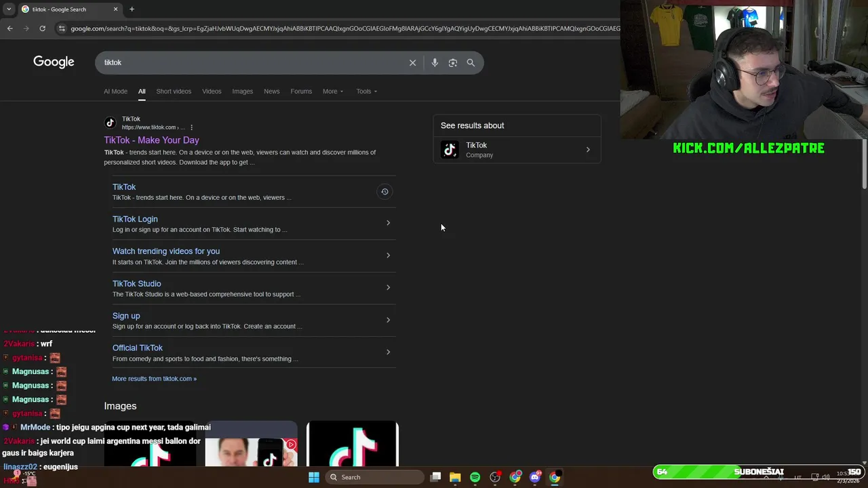The image size is (868, 488).
Task: Switch to the Videos tab
Action: click(212, 91)
